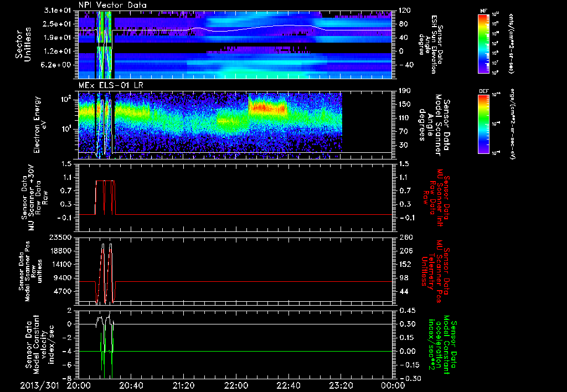Click the 98 telemetry axis tick label

click(x=405, y=278)
